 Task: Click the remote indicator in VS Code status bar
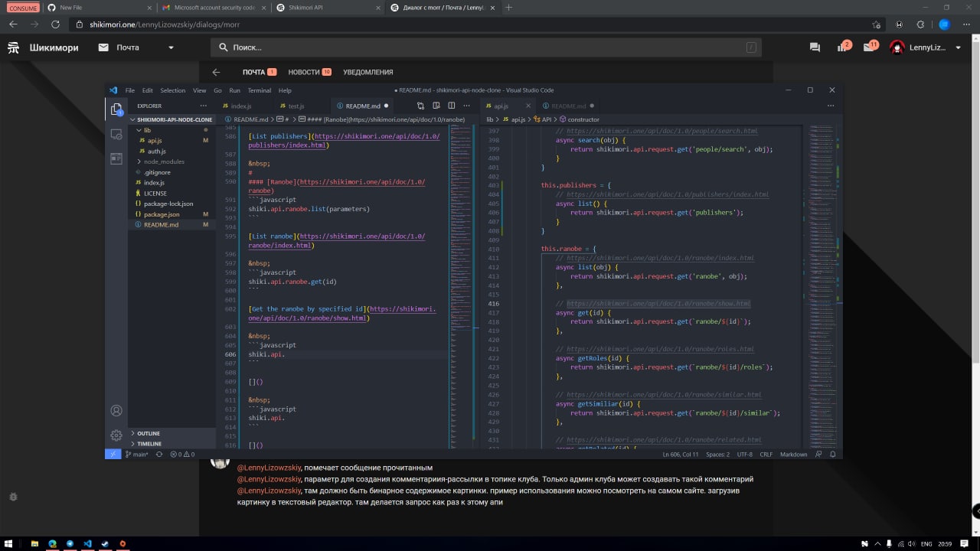113,454
